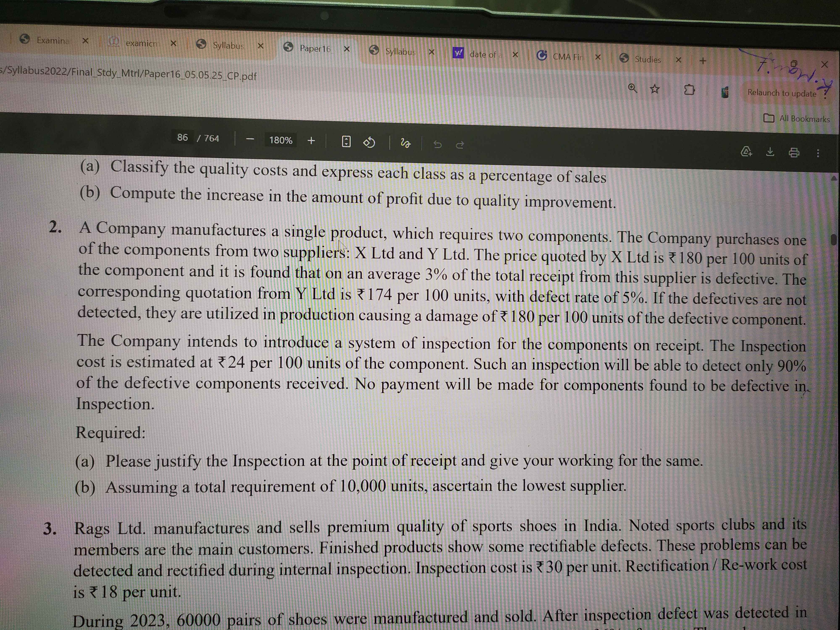Image resolution: width=840 pixels, height=630 pixels.
Task: Click the 180% zoom level field
Action: pos(281,140)
